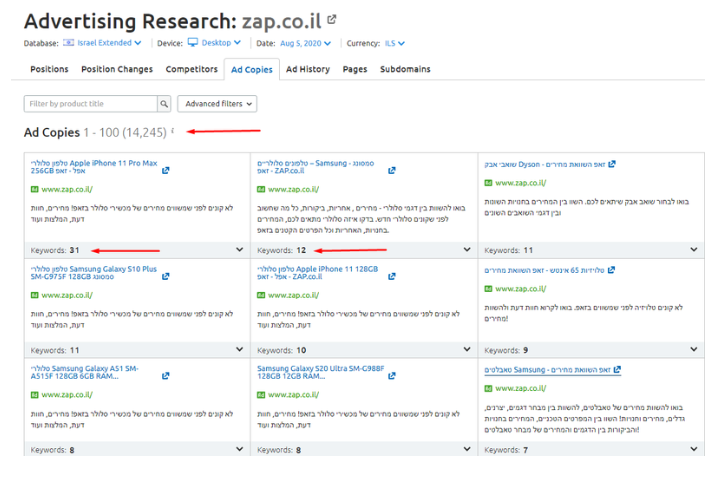Open zap.co.il external link icon in title
This screenshot has width=726, height=478.
tap(332, 19)
